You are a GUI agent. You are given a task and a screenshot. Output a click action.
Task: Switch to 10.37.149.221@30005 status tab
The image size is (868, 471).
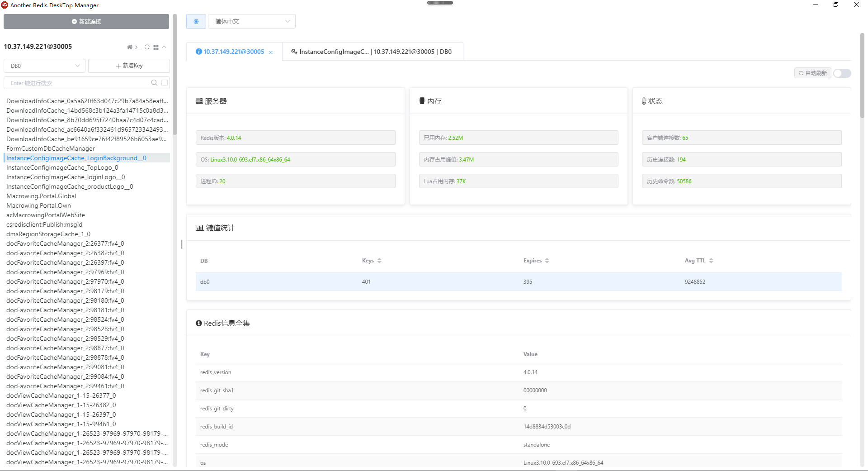click(234, 52)
